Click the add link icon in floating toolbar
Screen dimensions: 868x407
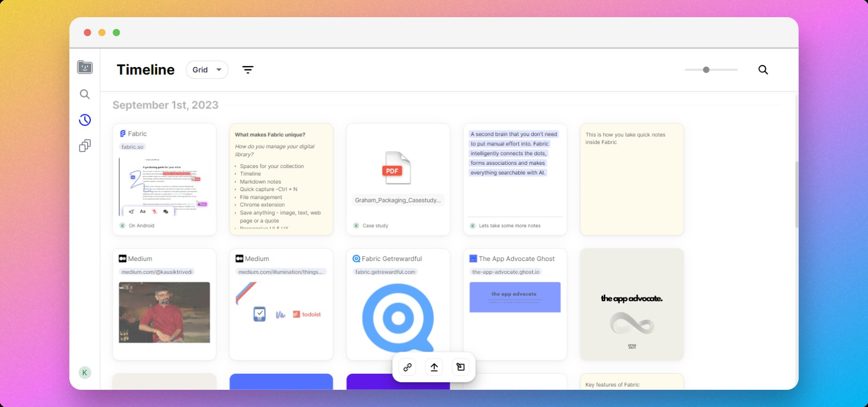tap(408, 367)
